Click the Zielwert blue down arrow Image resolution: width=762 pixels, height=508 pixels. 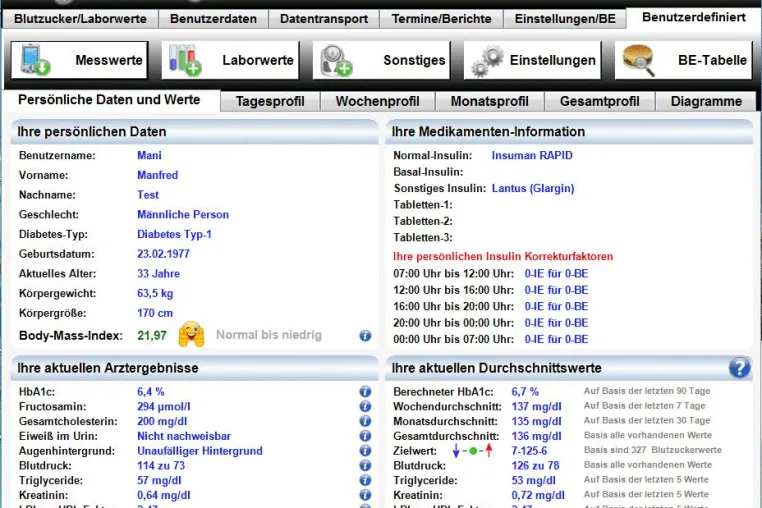pyautogui.click(x=456, y=451)
